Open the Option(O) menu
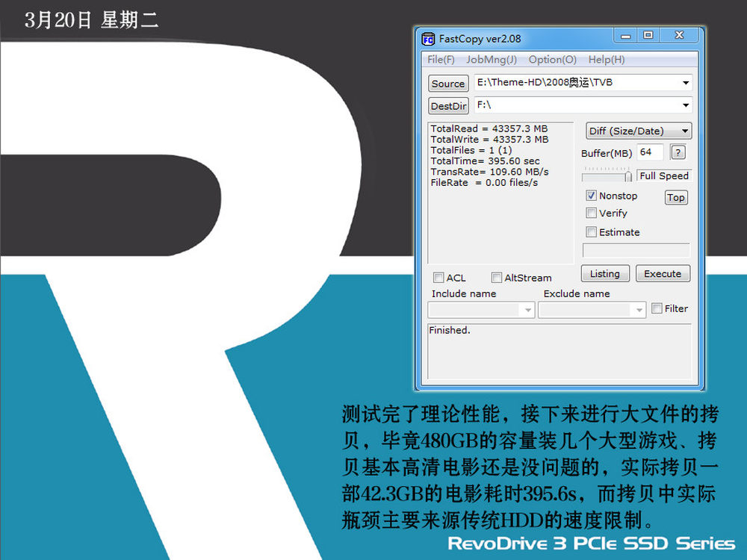 pyautogui.click(x=552, y=60)
